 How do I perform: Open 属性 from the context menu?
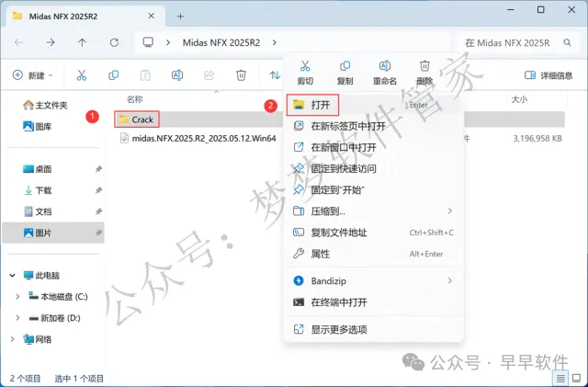coord(374,254)
